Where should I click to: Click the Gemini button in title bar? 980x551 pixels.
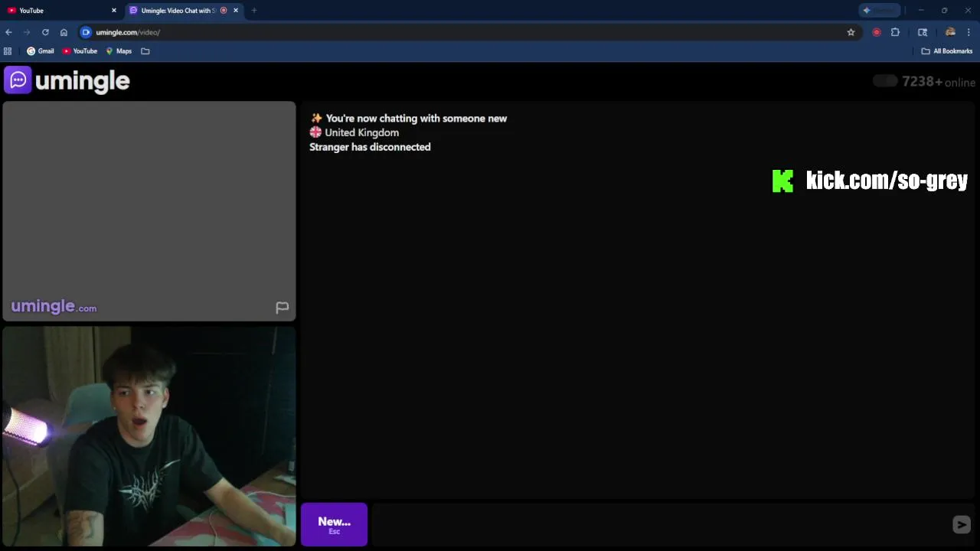point(879,11)
